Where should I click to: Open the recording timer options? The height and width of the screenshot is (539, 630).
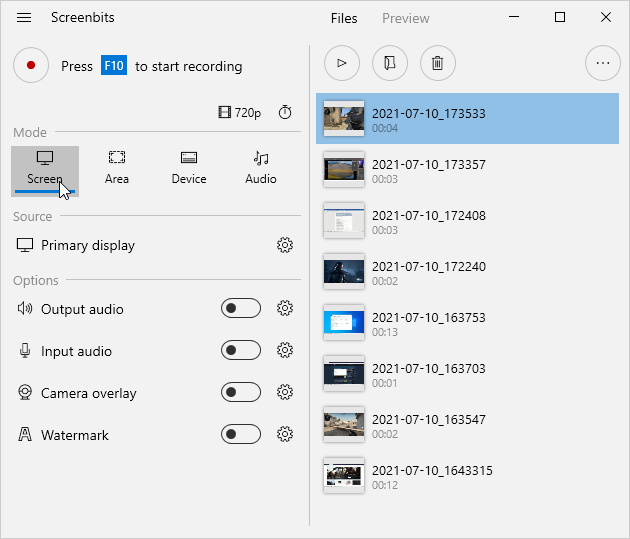(285, 112)
